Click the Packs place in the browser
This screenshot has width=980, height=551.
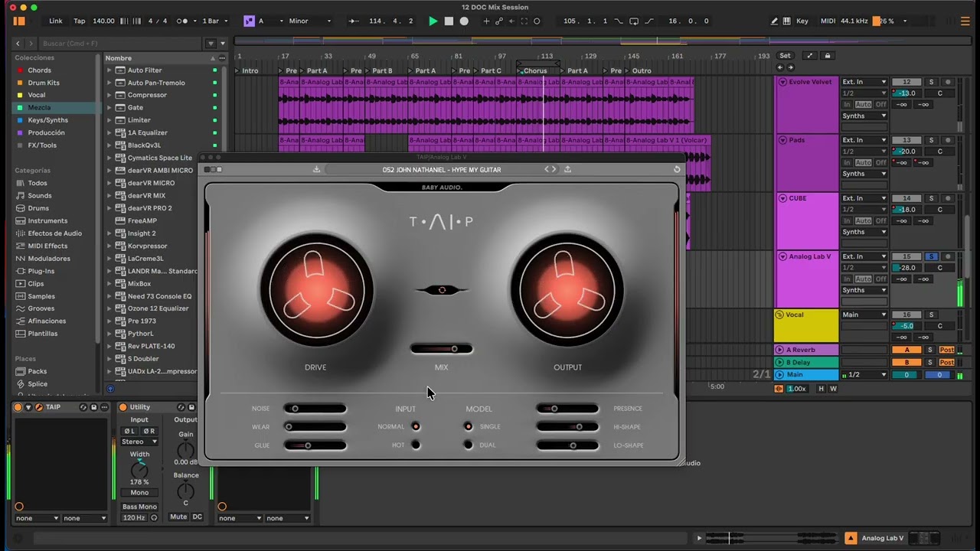click(x=37, y=371)
